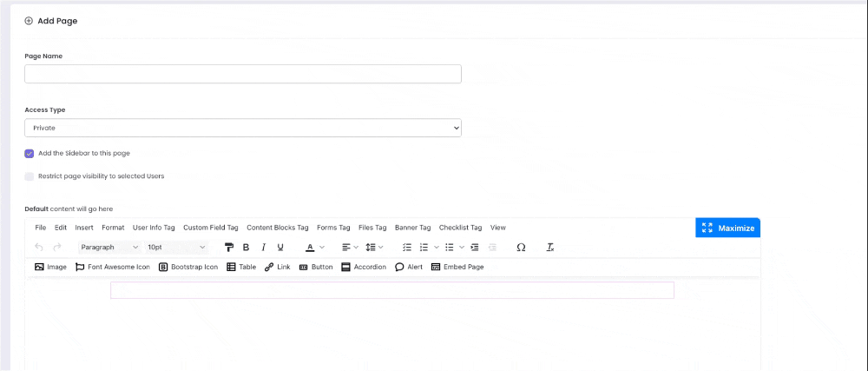The height and width of the screenshot is (371, 868).
Task: Increase indent of the text
Action: click(474, 248)
